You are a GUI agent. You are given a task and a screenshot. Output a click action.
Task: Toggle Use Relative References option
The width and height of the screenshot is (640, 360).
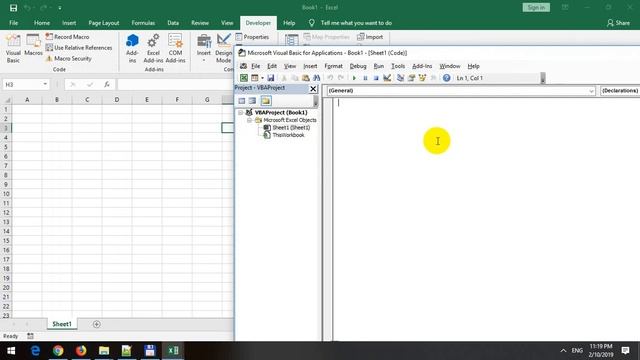[78, 48]
